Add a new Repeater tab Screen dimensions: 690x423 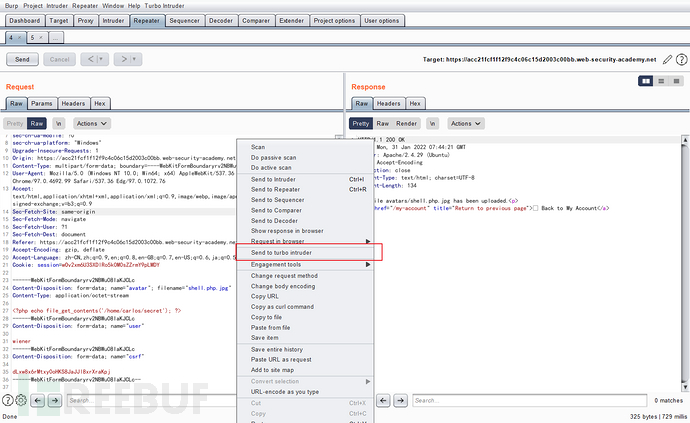click(55, 38)
